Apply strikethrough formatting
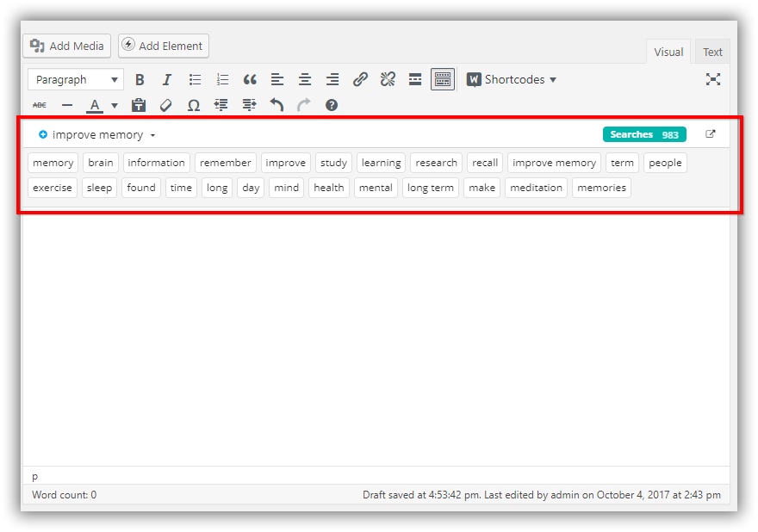The height and width of the screenshot is (532, 758). coord(40,105)
